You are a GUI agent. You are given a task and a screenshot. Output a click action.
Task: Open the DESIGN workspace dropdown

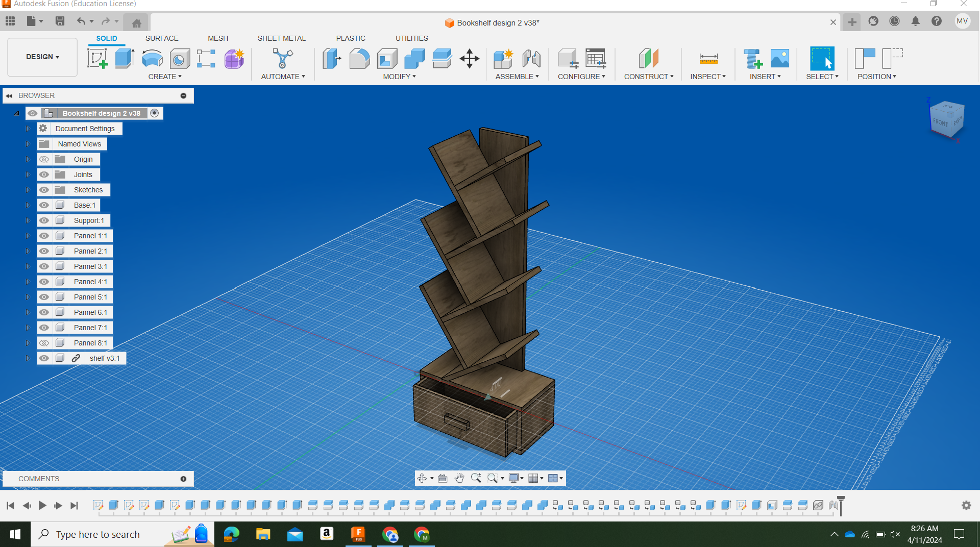41,57
